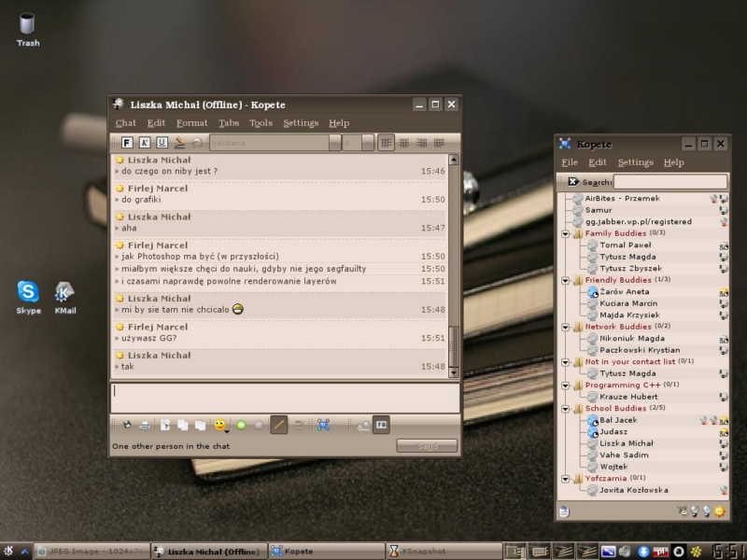
Task: Collapse the Family Buddies group
Action: pyautogui.click(x=566, y=234)
